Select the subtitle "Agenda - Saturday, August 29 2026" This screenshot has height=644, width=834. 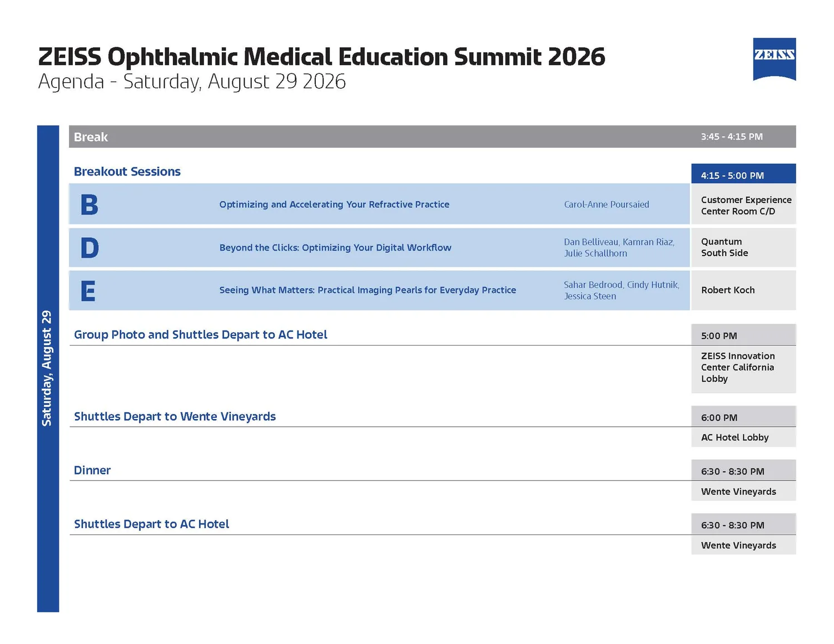click(192, 82)
